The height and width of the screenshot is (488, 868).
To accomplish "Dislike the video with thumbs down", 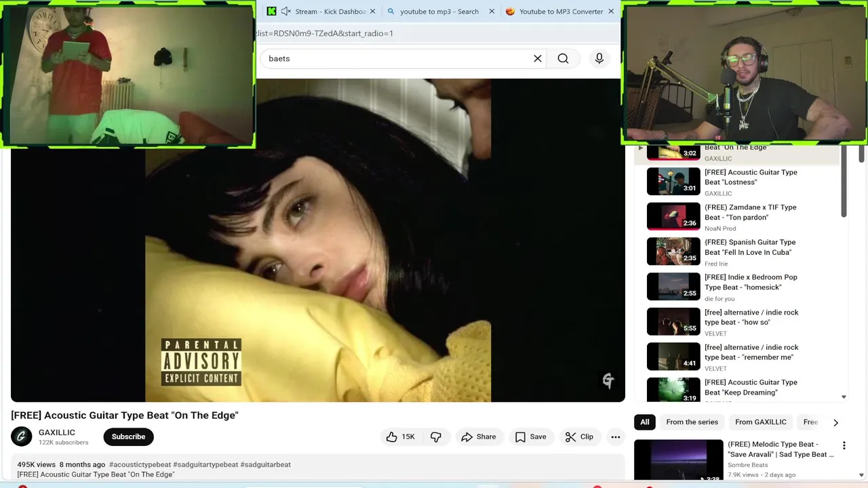I will coord(436,437).
